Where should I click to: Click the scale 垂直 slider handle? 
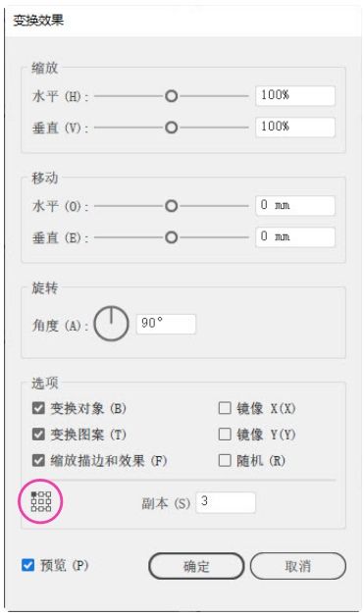(171, 128)
